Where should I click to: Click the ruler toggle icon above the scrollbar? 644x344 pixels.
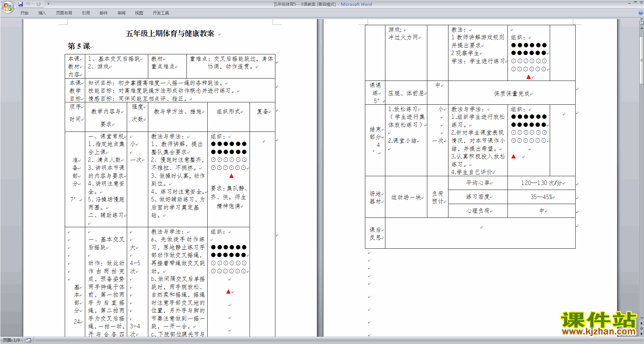(641, 23)
